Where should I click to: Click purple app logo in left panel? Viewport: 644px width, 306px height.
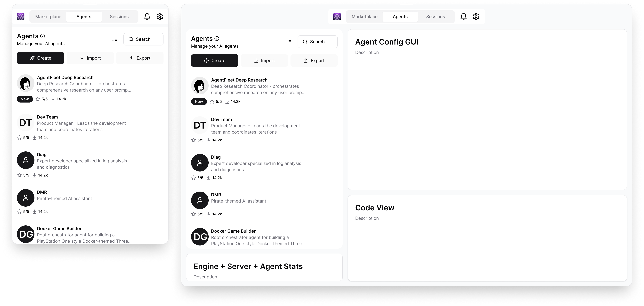pos(21,16)
